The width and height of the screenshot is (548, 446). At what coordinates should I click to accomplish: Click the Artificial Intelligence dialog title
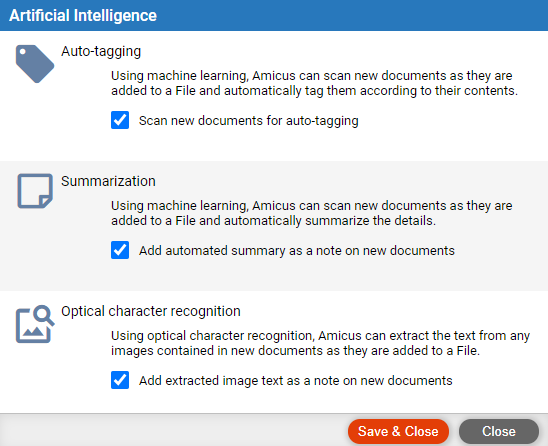pos(83,15)
